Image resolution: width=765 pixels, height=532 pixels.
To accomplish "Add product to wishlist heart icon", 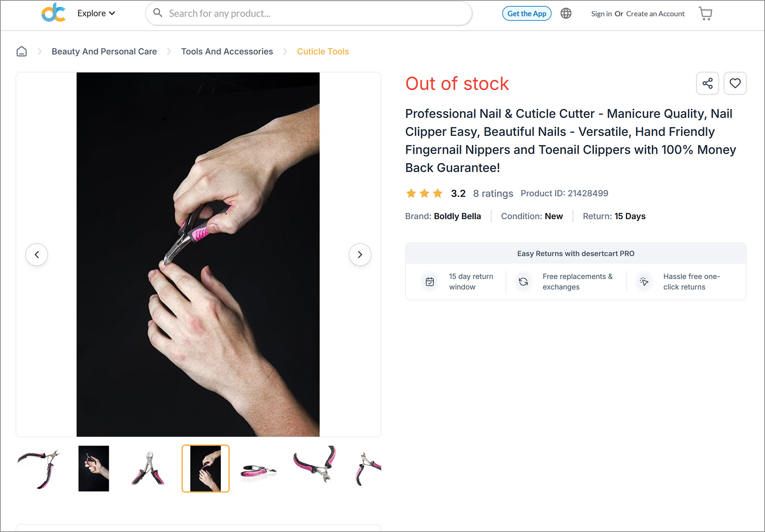I will tap(735, 83).
